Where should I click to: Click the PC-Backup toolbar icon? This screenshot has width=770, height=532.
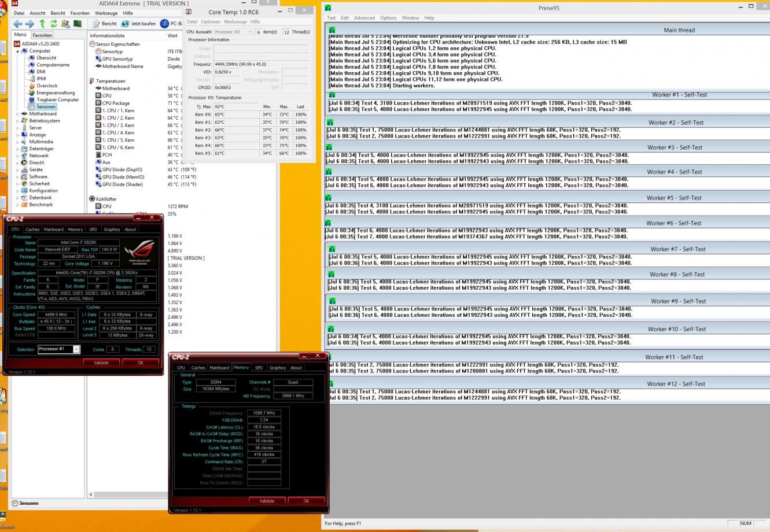click(164, 24)
